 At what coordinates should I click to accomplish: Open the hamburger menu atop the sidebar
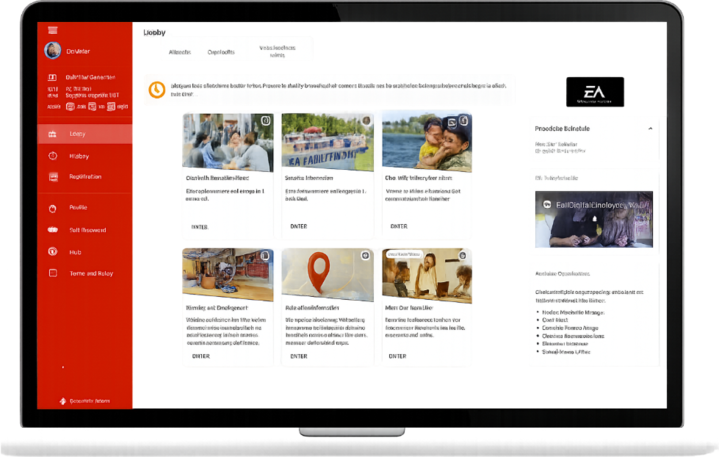click(52, 31)
